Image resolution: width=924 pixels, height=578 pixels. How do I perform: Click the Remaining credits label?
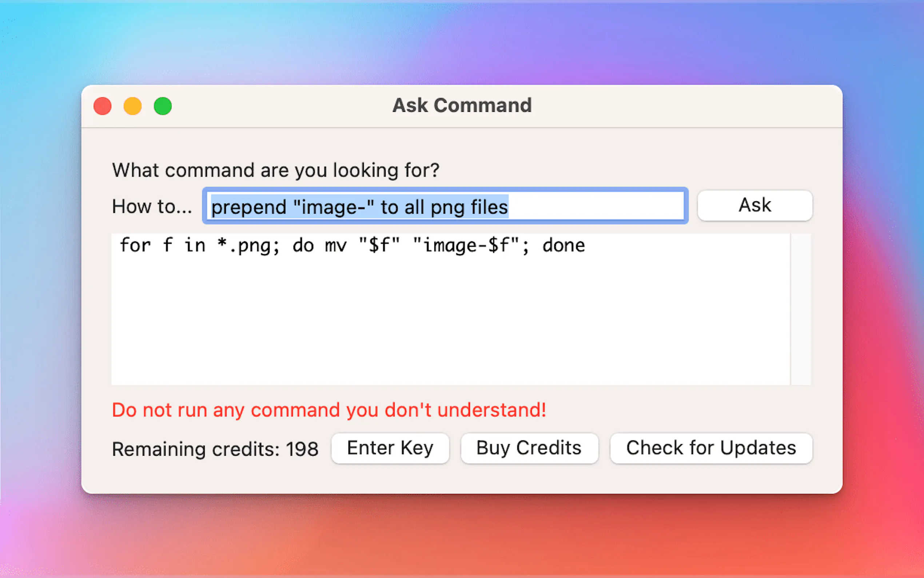pyautogui.click(x=215, y=449)
